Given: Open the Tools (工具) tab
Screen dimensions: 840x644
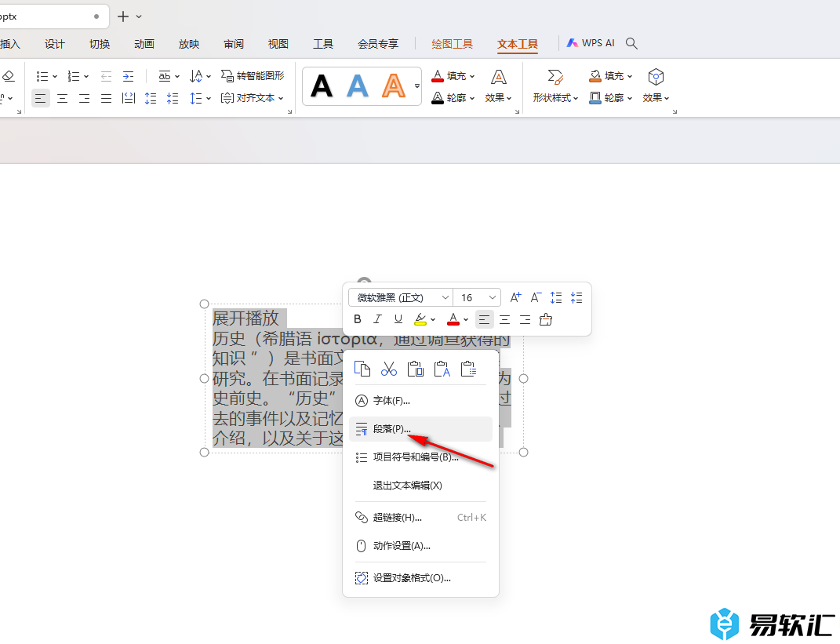Looking at the screenshot, I should click(323, 44).
